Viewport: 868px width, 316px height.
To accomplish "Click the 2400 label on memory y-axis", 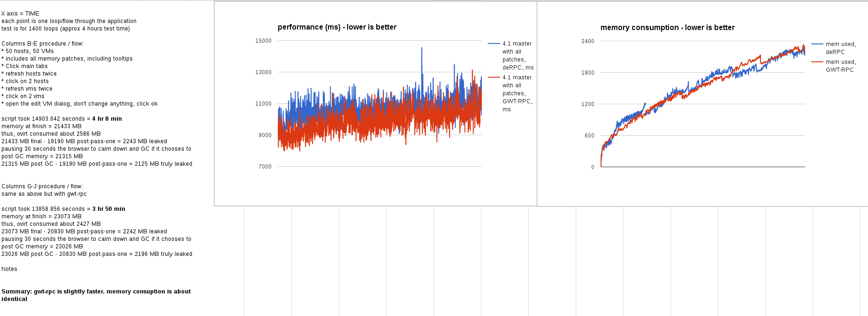I will 587,41.
